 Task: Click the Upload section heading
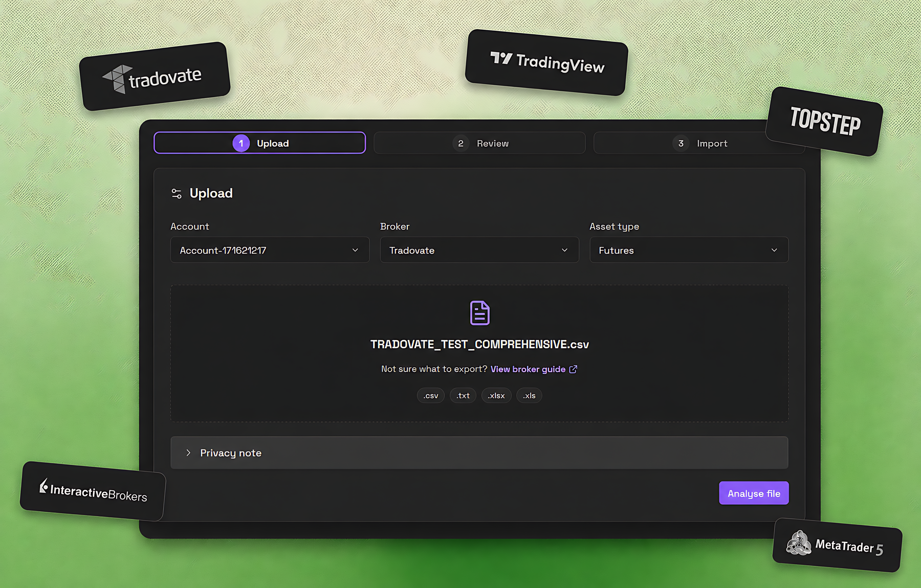point(211,193)
